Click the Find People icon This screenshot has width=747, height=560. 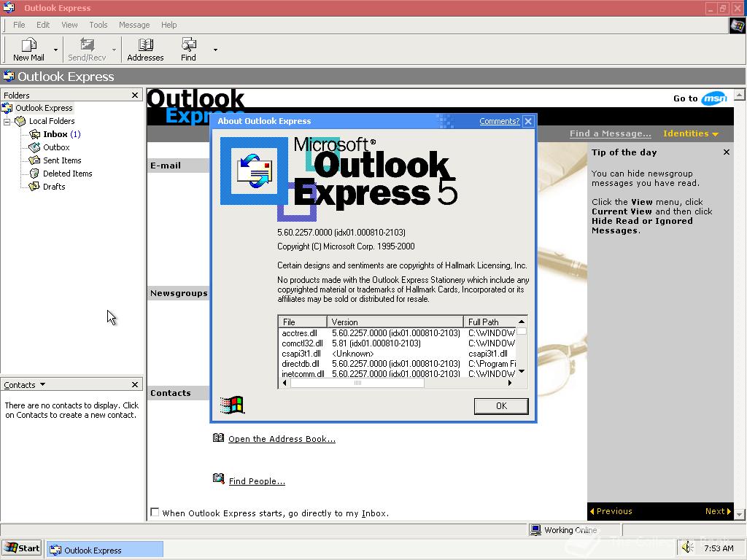click(218, 478)
